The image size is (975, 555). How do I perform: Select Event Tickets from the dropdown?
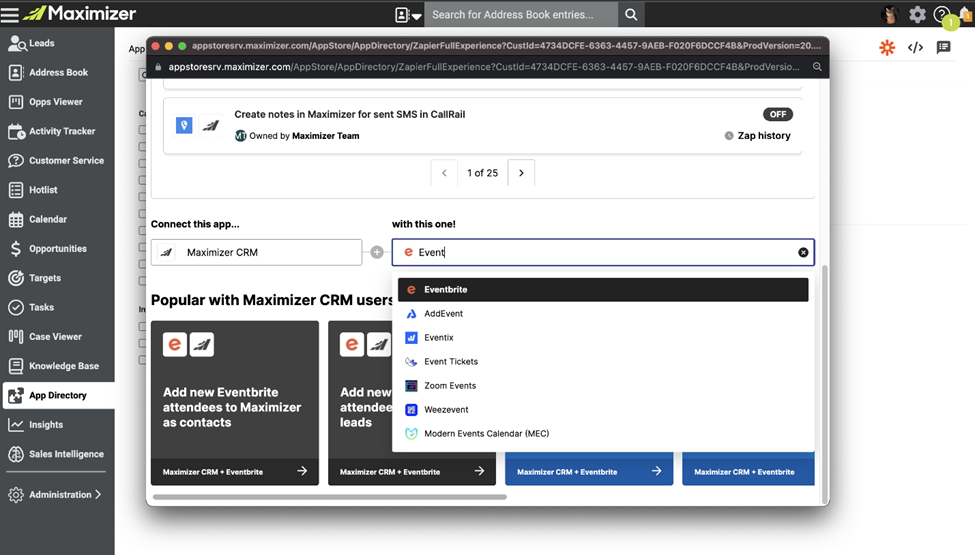click(603, 362)
